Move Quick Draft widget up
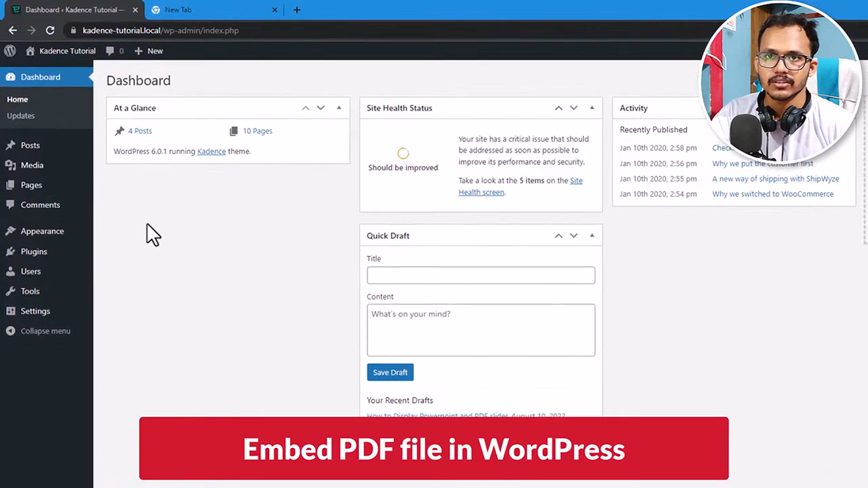 click(559, 236)
